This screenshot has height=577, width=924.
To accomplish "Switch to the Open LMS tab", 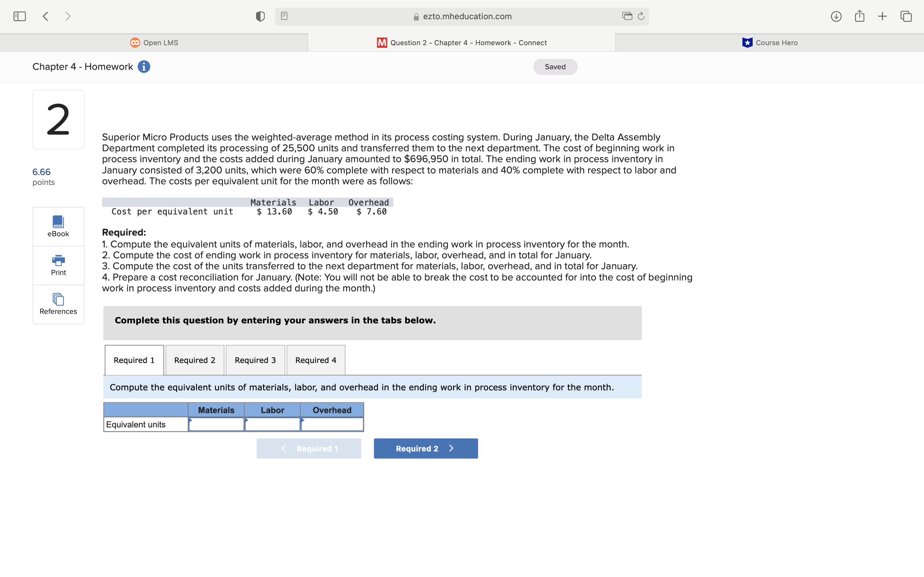I will (x=153, y=42).
